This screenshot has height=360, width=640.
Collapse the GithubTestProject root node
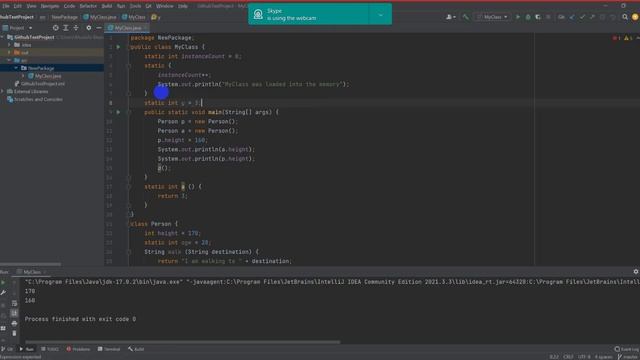[3, 37]
